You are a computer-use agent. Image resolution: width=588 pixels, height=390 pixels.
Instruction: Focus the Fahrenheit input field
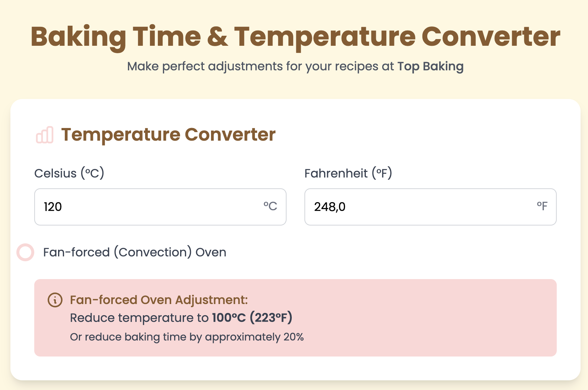pos(421,207)
